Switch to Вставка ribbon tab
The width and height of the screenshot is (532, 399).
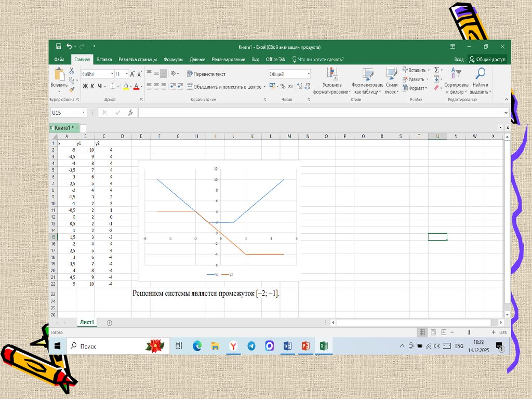(104, 59)
